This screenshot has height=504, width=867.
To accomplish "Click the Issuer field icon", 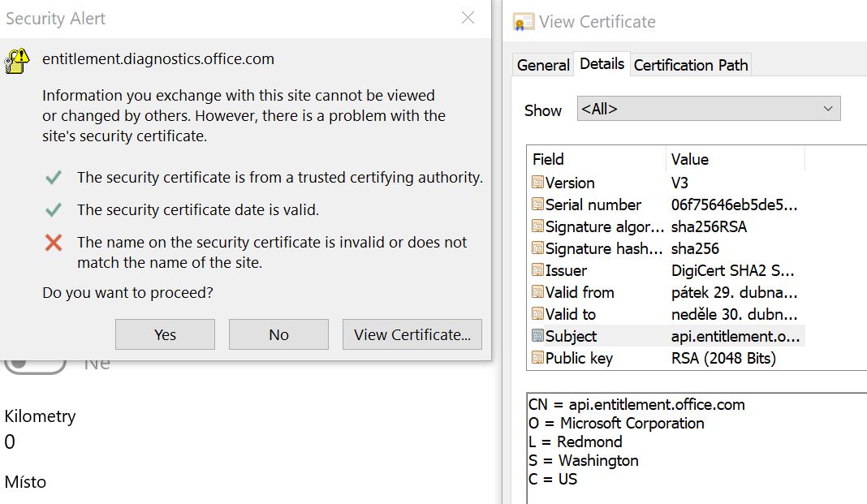I will tap(537, 269).
